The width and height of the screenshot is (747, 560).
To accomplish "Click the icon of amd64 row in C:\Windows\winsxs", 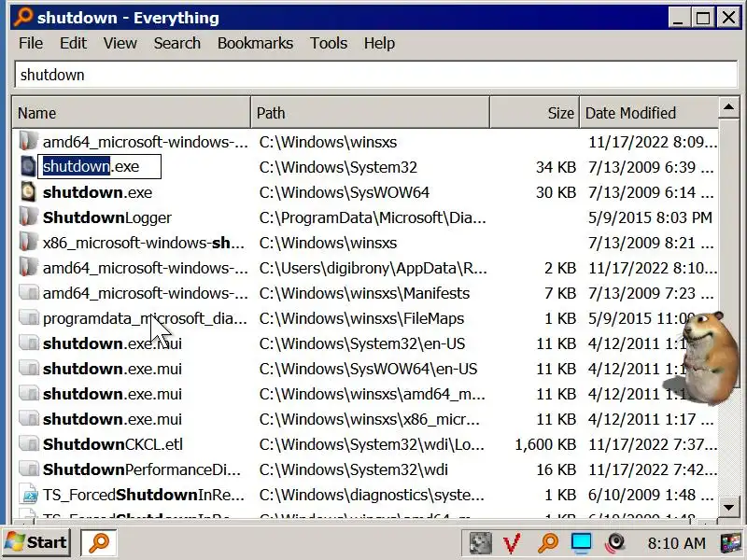I will tap(29, 142).
